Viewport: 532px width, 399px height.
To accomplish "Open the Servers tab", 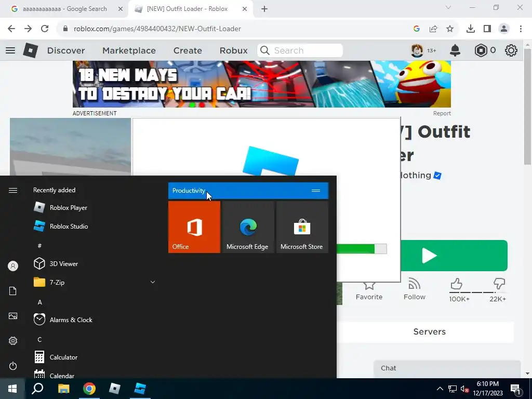I will click(x=429, y=331).
